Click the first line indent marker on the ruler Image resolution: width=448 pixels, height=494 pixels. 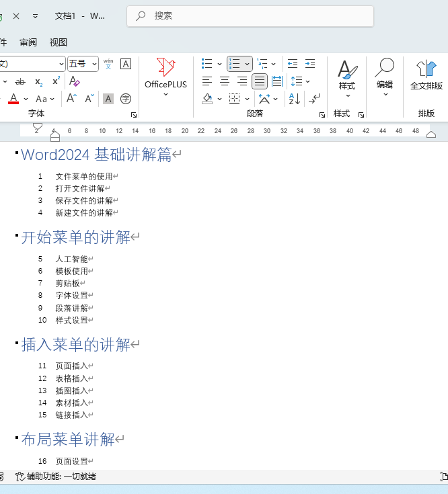pos(37,127)
